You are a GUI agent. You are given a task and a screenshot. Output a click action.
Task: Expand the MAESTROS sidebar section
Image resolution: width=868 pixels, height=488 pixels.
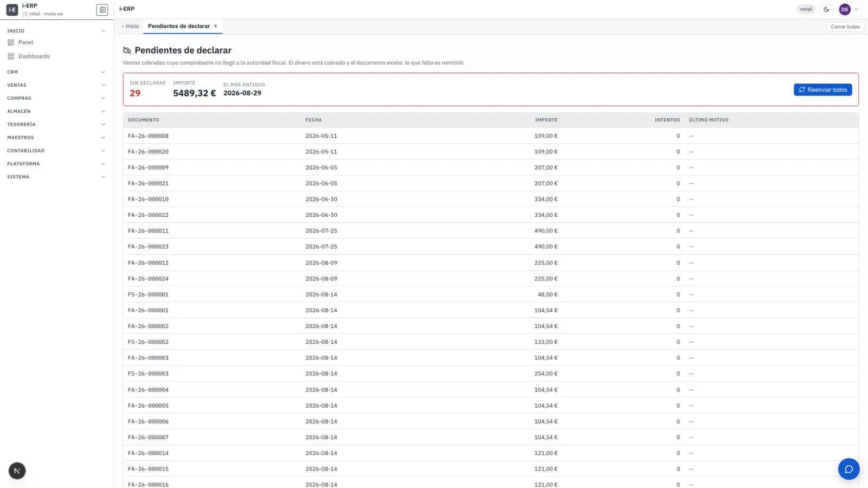pyautogui.click(x=56, y=138)
